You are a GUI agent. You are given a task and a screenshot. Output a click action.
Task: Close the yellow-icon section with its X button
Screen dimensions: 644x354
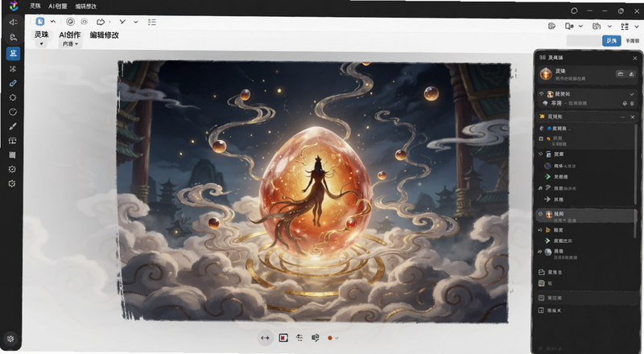pos(633,117)
